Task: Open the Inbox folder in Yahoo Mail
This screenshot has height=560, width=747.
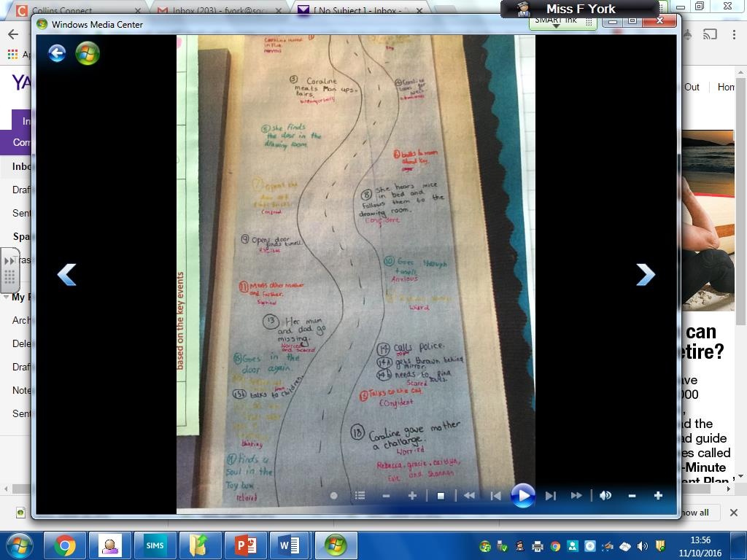Action: pos(22,166)
